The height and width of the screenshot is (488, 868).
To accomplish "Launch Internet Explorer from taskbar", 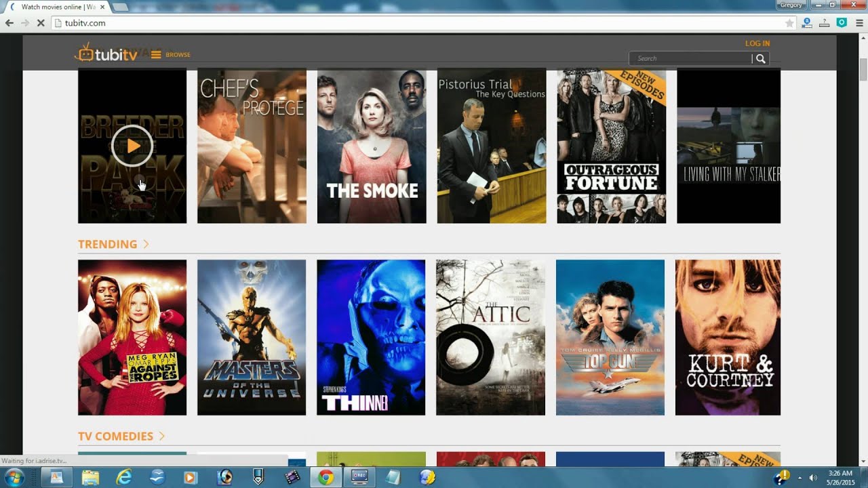I will pyautogui.click(x=124, y=477).
